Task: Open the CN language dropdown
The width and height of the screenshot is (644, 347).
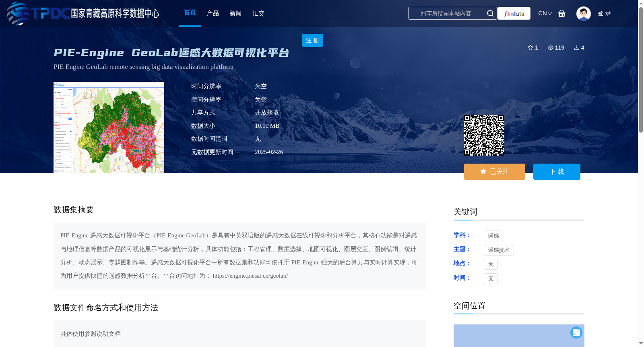Action: 545,13
